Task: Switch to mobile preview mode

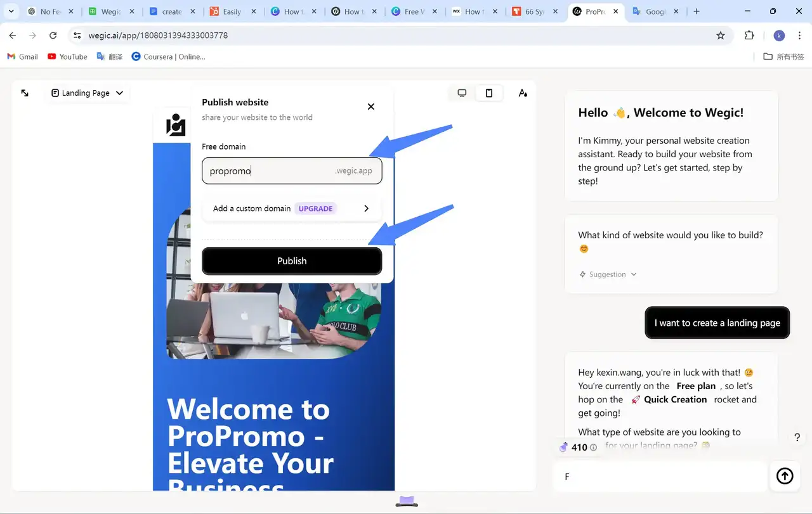Action: tap(489, 93)
